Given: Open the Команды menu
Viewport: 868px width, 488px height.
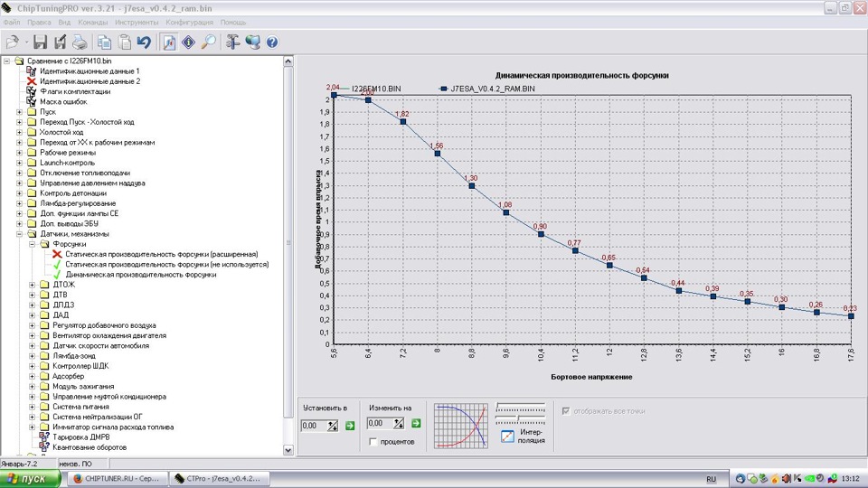Looking at the screenshot, I should (92, 23).
